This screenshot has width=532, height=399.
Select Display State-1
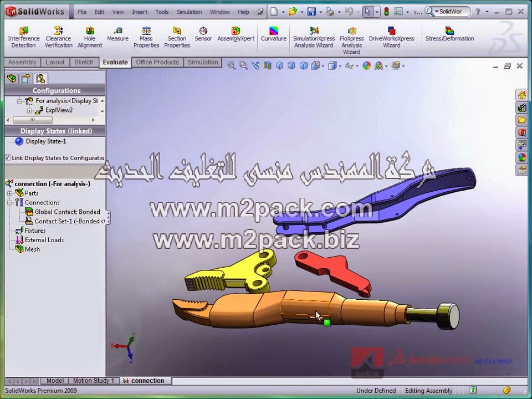[41, 141]
